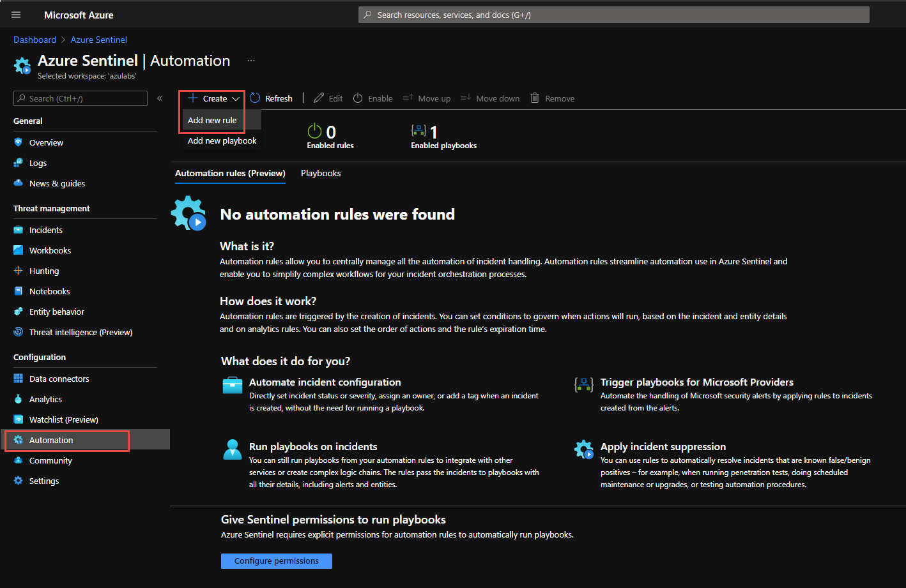Click the Incidents briefcase icon
906x588 pixels.
pos(18,230)
